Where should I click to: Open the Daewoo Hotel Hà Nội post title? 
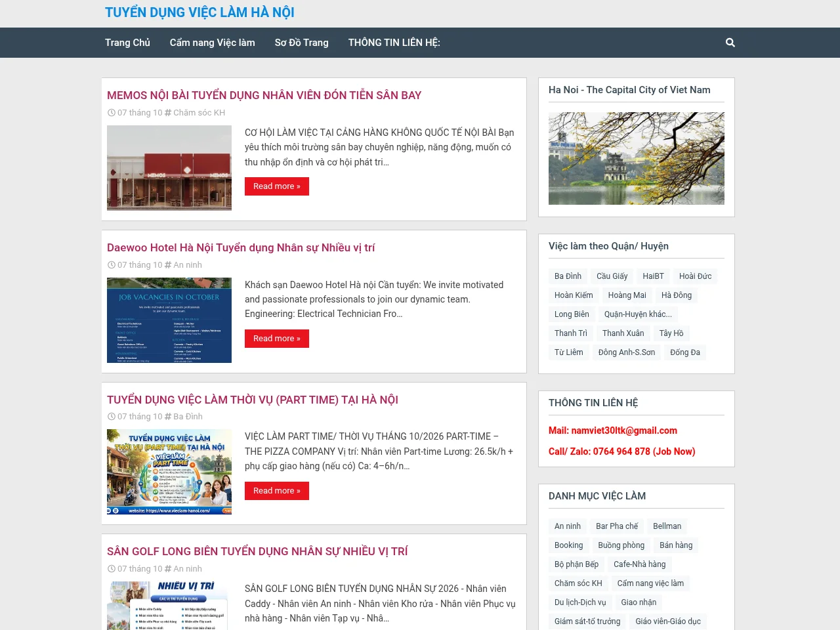click(x=241, y=247)
